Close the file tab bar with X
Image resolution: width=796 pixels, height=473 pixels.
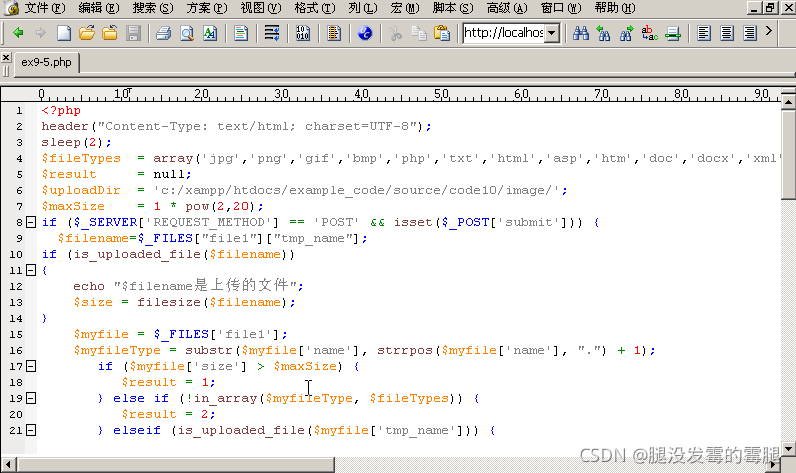click(x=6, y=57)
